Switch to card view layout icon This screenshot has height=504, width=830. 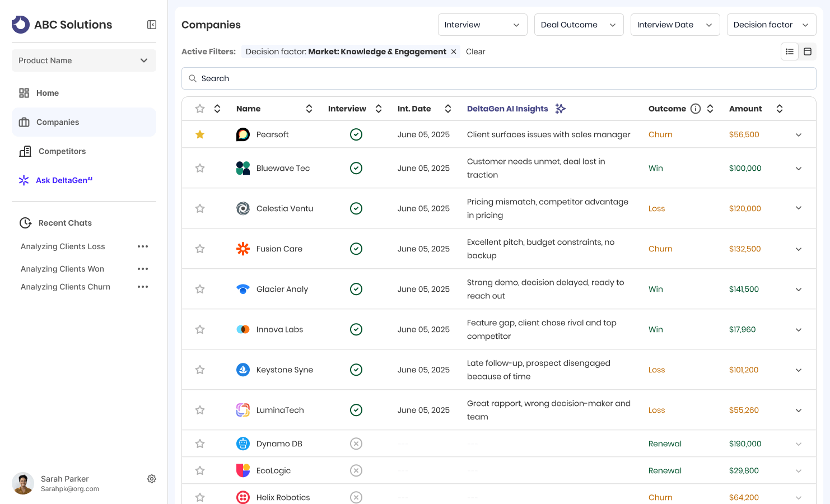coord(808,52)
